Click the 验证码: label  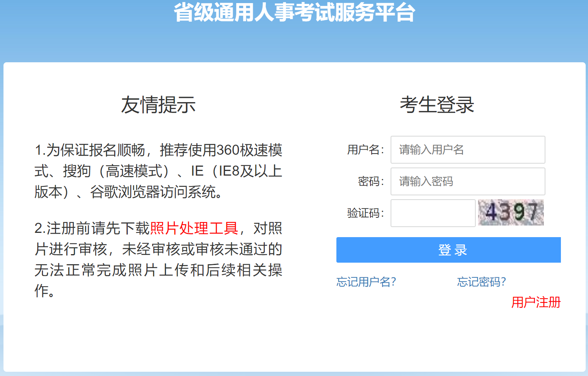[365, 213]
